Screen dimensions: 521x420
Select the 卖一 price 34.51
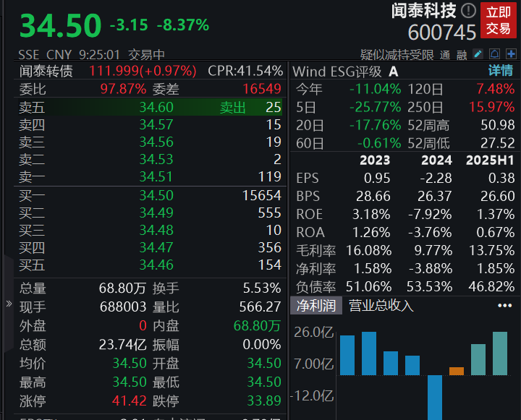pyautogui.click(x=156, y=177)
